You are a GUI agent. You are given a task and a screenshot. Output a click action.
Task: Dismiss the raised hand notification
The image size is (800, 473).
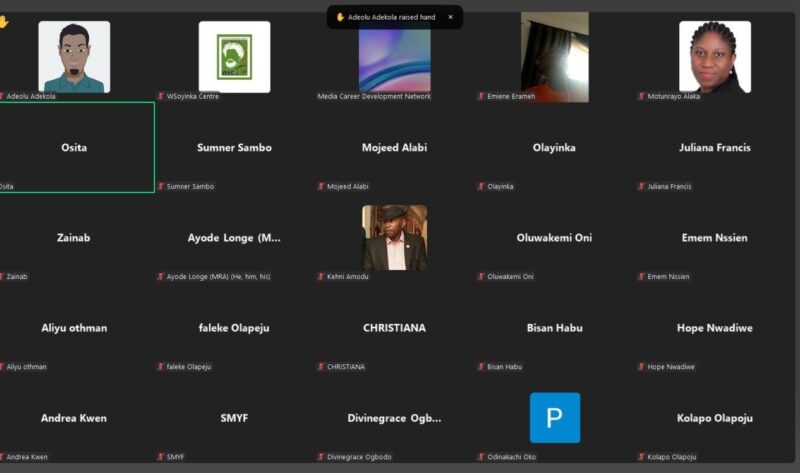coord(450,17)
